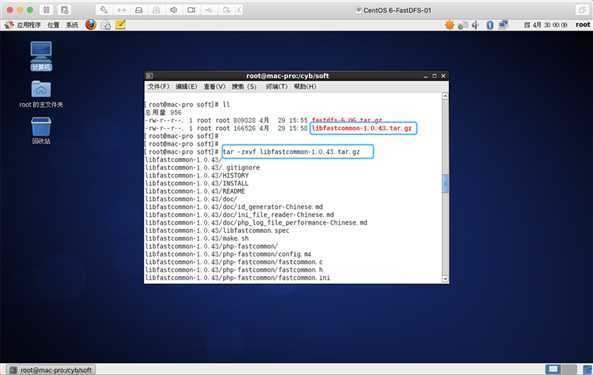The image size is (593, 375).
Task: Open the Places (位置) menu
Action: (53, 25)
